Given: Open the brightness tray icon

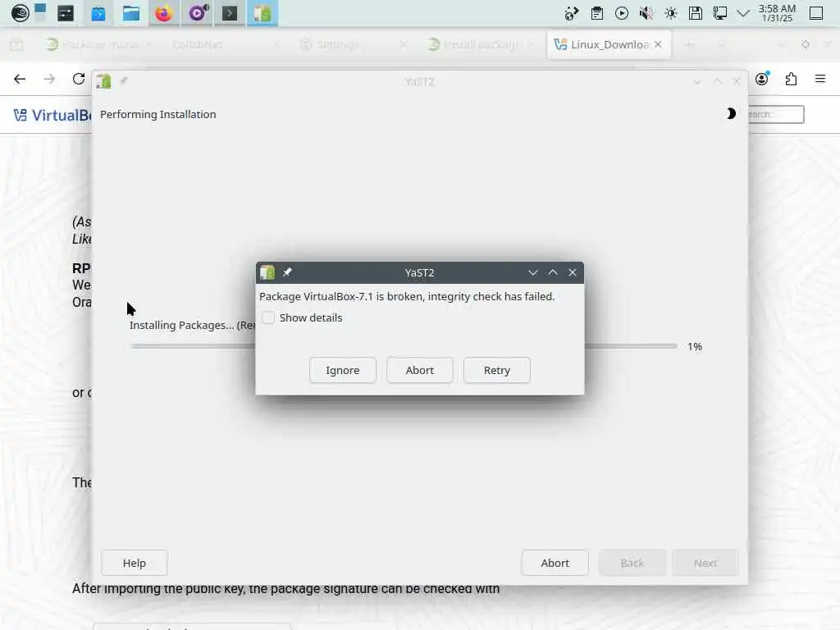Looking at the screenshot, I should pyautogui.click(x=671, y=13).
